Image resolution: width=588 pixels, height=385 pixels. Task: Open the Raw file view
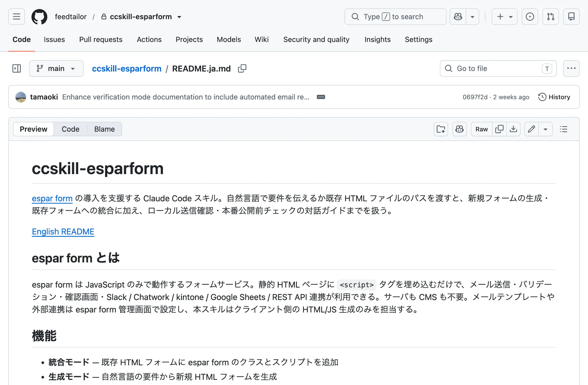click(x=482, y=129)
